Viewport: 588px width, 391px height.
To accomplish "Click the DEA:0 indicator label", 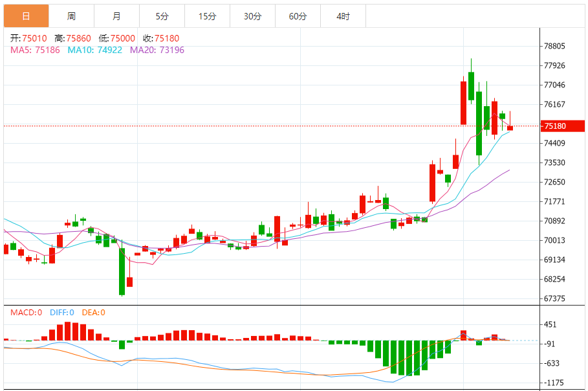I will [x=93, y=313].
